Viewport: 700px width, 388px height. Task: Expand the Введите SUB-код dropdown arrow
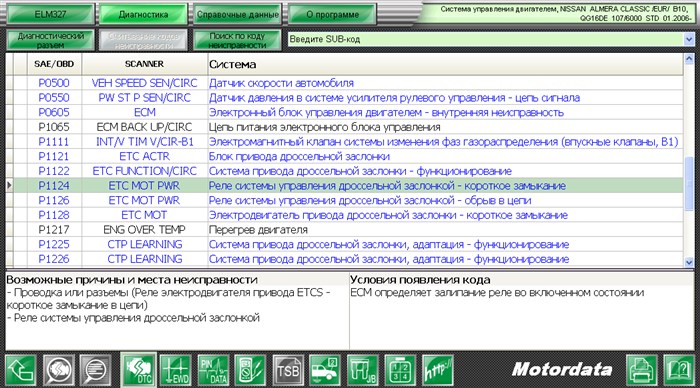point(689,39)
